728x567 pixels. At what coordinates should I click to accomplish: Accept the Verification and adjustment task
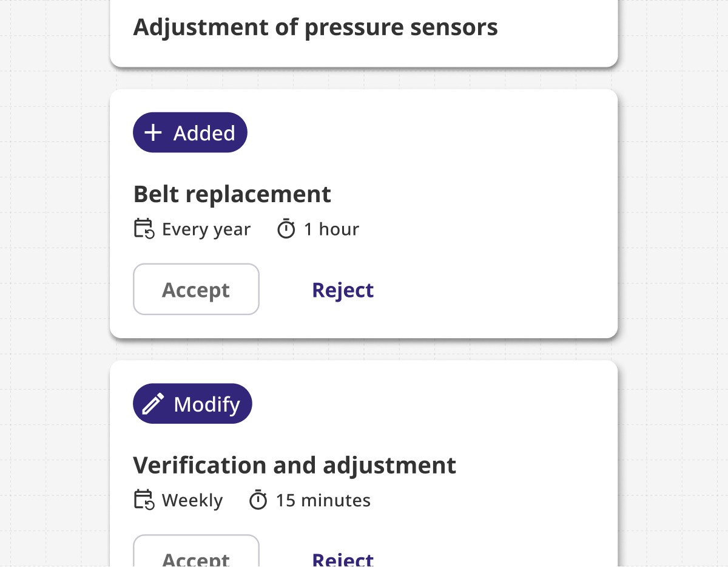(x=196, y=557)
